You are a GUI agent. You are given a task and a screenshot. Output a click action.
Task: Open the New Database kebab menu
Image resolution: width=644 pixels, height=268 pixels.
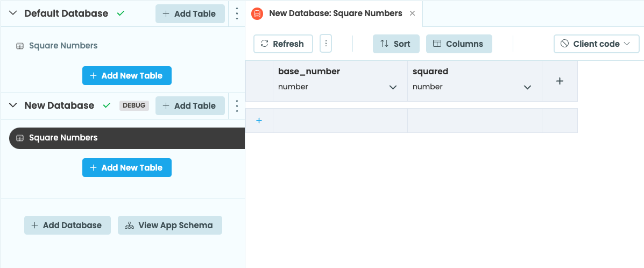pyautogui.click(x=237, y=105)
